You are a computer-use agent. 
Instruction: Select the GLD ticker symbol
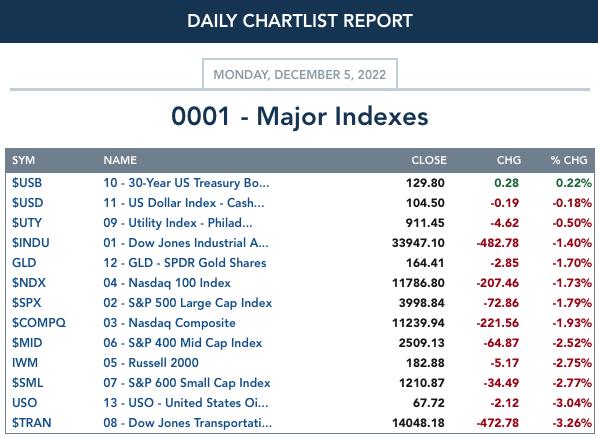point(24,263)
